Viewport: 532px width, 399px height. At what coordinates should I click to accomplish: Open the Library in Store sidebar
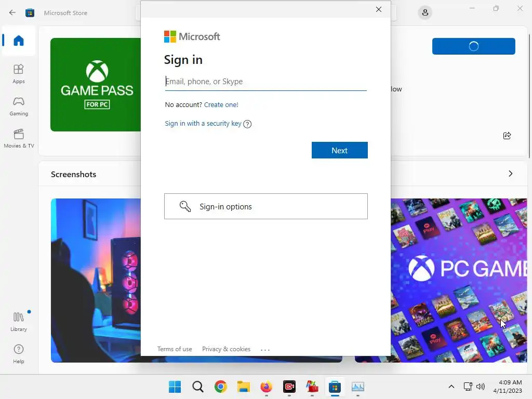click(19, 322)
